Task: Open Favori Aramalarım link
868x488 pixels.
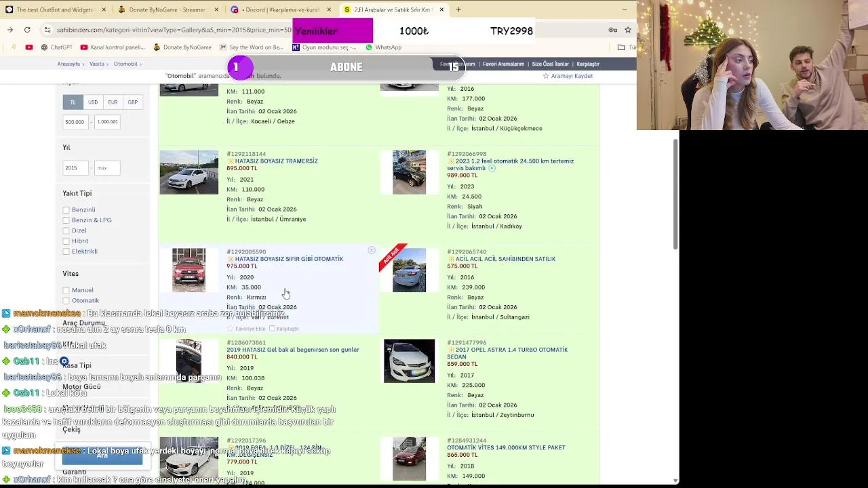Action: click(503, 64)
